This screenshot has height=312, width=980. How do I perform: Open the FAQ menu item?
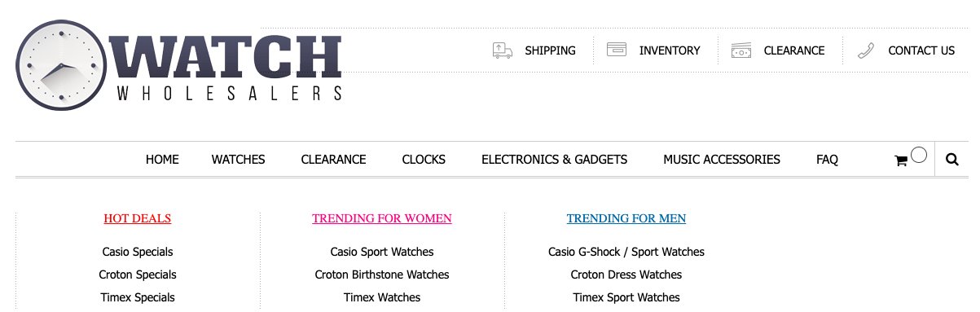[x=827, y=160]
